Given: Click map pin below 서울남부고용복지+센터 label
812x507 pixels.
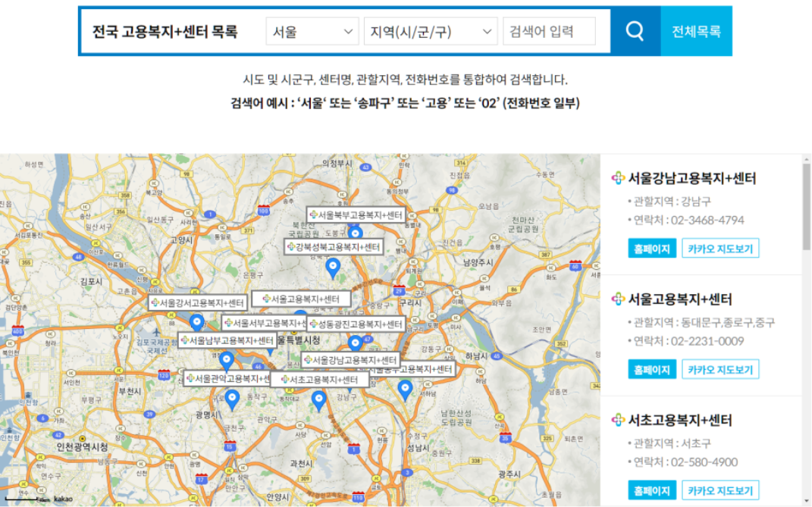Looking at the screenshot, I should 226,361.
